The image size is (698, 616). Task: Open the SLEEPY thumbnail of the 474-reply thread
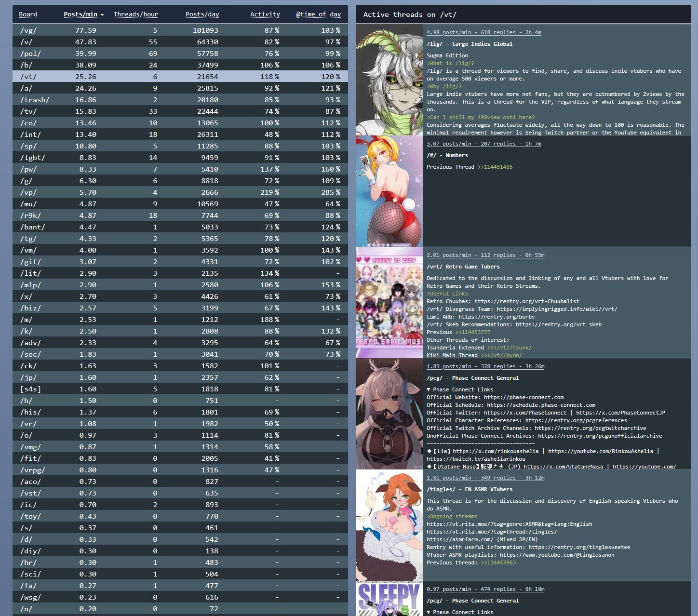389,599
